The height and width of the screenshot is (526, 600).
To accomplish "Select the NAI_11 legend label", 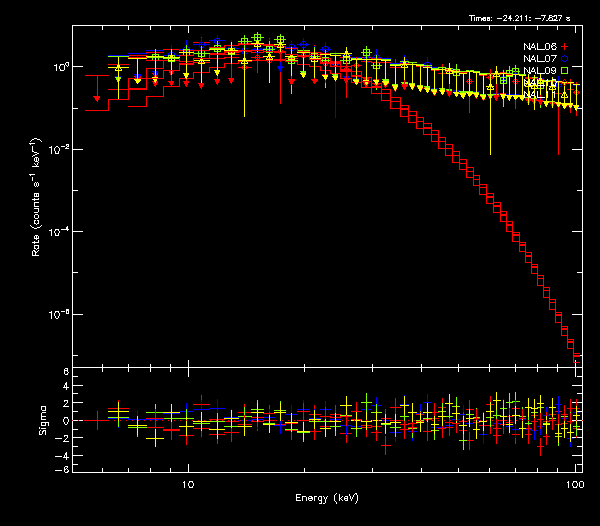I will 541,95.
